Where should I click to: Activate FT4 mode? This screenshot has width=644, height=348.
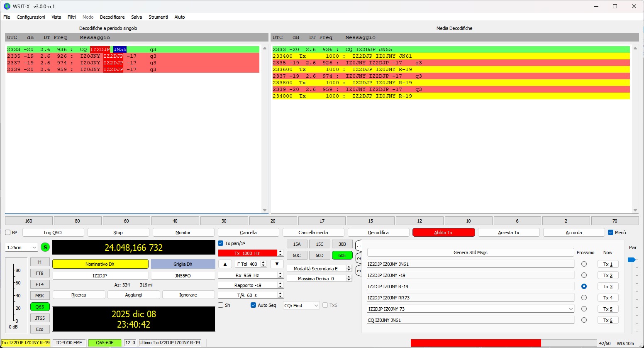coord(39,284)
